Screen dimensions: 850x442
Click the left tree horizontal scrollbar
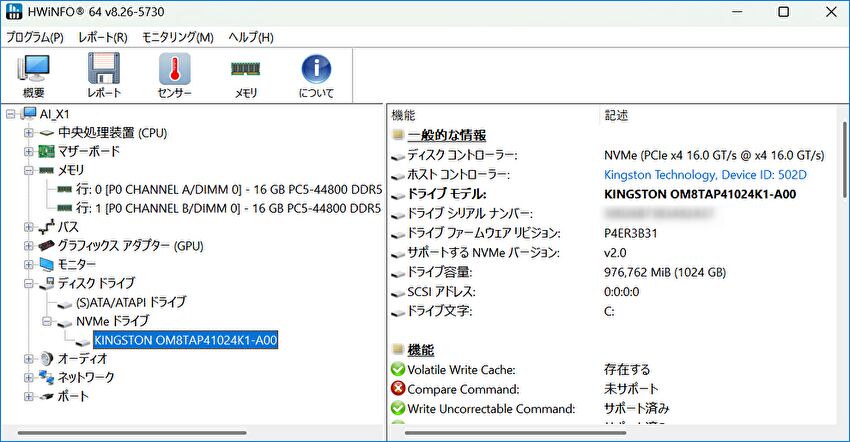[x=132, y=433]
